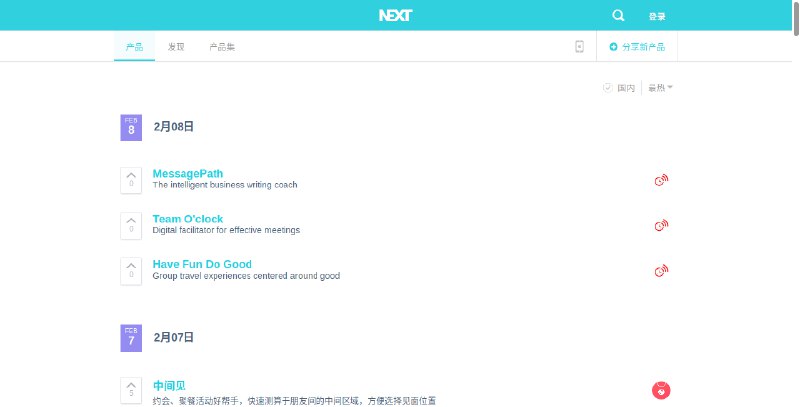Expand the 最热 sort dropdown
Screen dimensions: 800x407
pyautogui.click(x=660, y=88)
